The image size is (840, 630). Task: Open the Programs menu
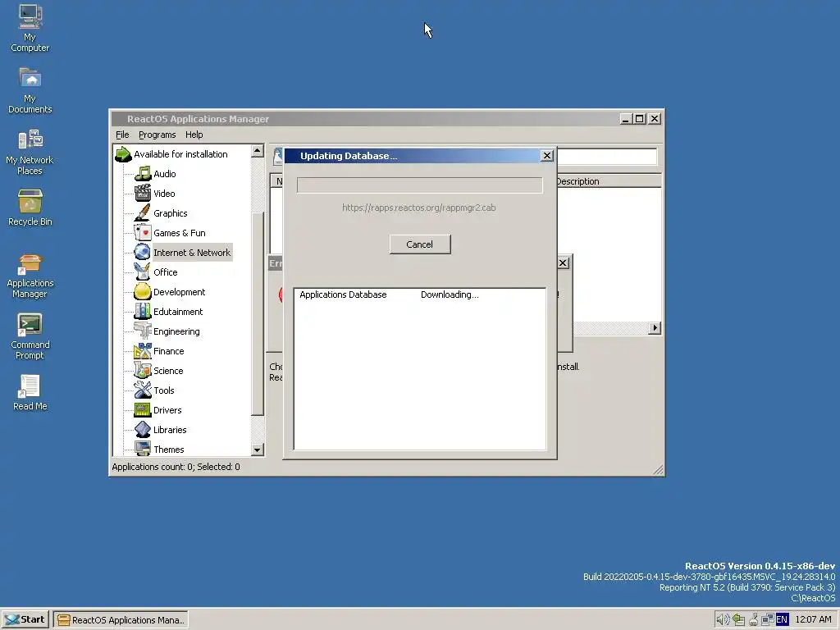(157, 135)
